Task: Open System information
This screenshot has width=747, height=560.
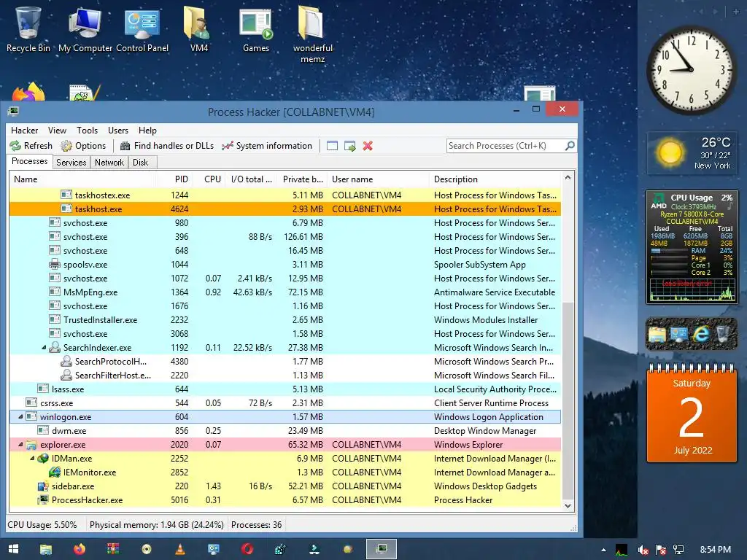Action: [267, 146]
